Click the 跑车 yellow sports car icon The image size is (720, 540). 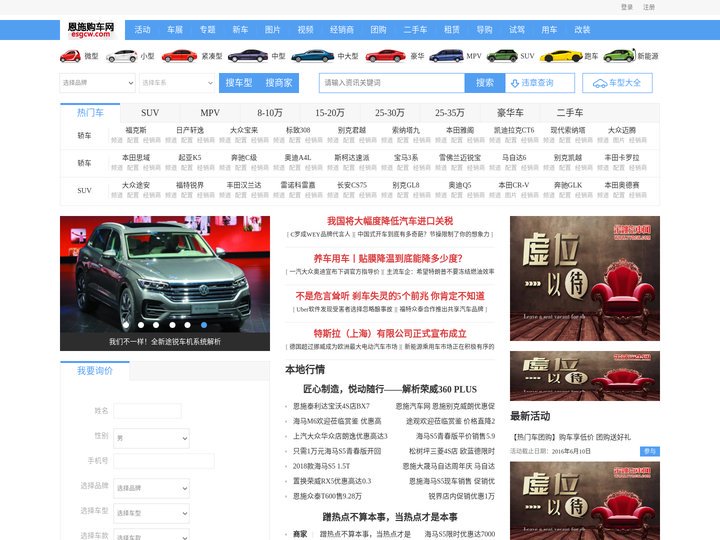(561, 56)
